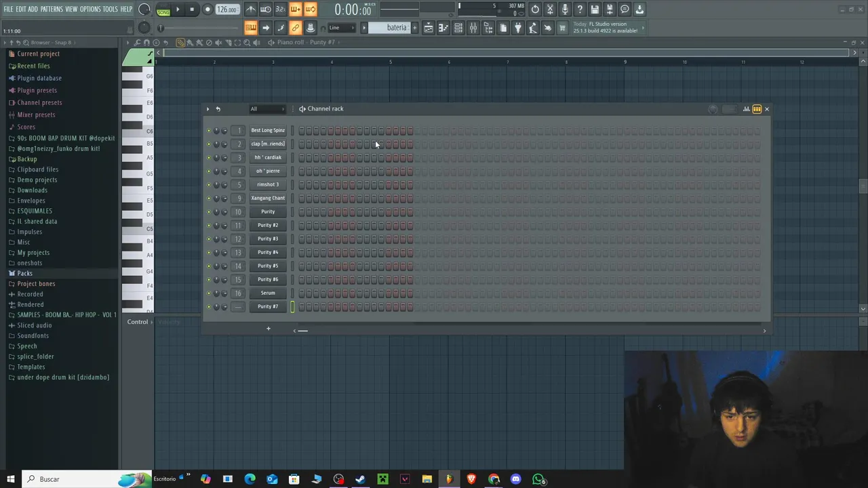Open help with the question mark icon

pyautogui.click(x=580, y=9)
